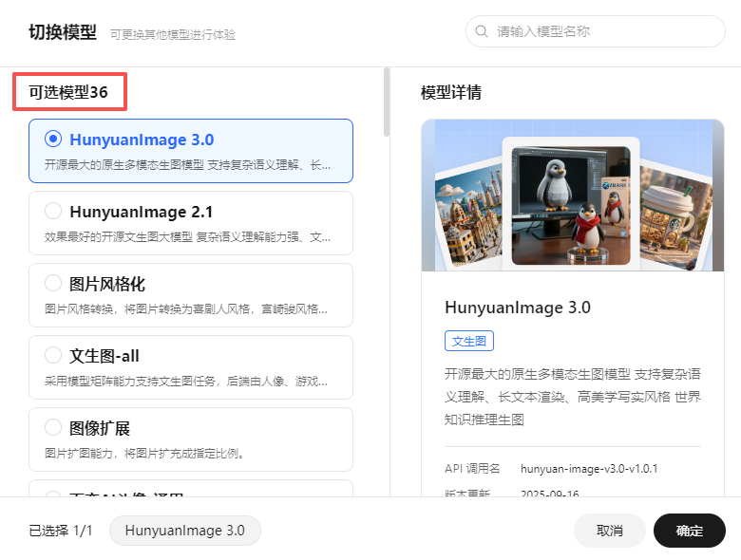This screenshot has width=741, height=560.
Task: Click the HunyuanImage 2.1 card description text
Action: coord(188,236)
